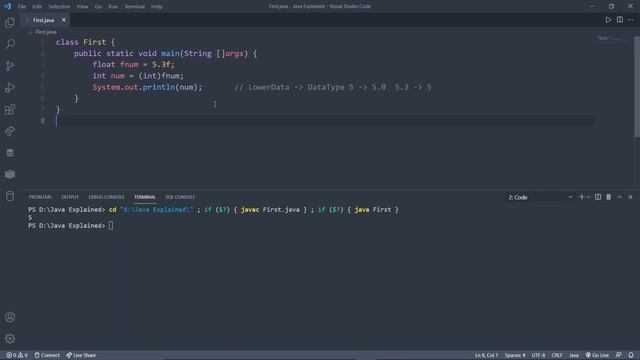Close the terminal panel
640x360 pixels.
630,197
